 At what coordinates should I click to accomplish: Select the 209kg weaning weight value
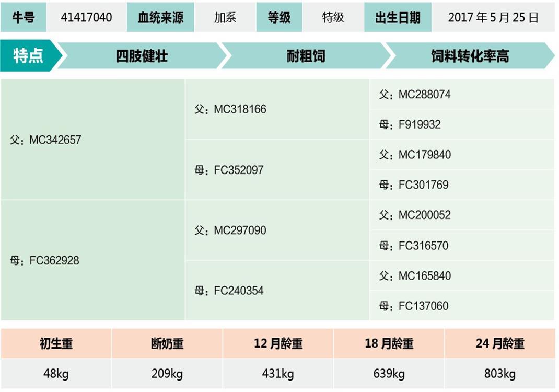pos(167,374)
